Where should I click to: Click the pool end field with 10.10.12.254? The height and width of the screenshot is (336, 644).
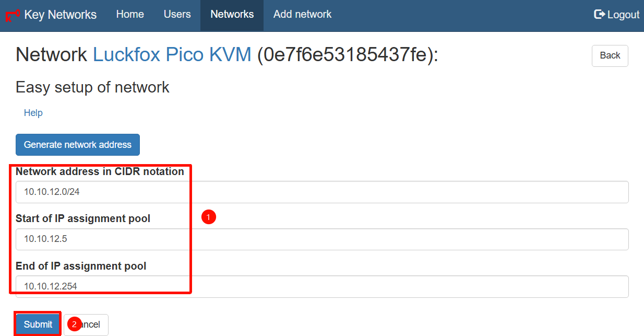click(322, 286)
